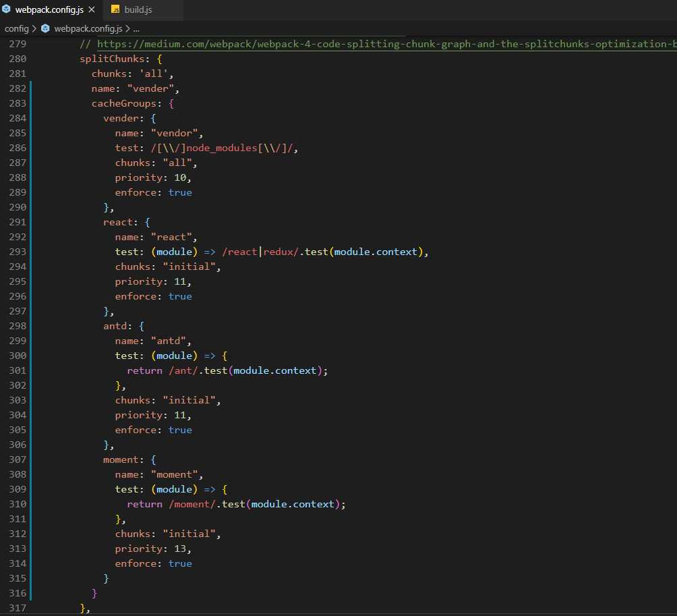
Task: Click /react|redux/ regex on line 293
Action: click(260, 252)
